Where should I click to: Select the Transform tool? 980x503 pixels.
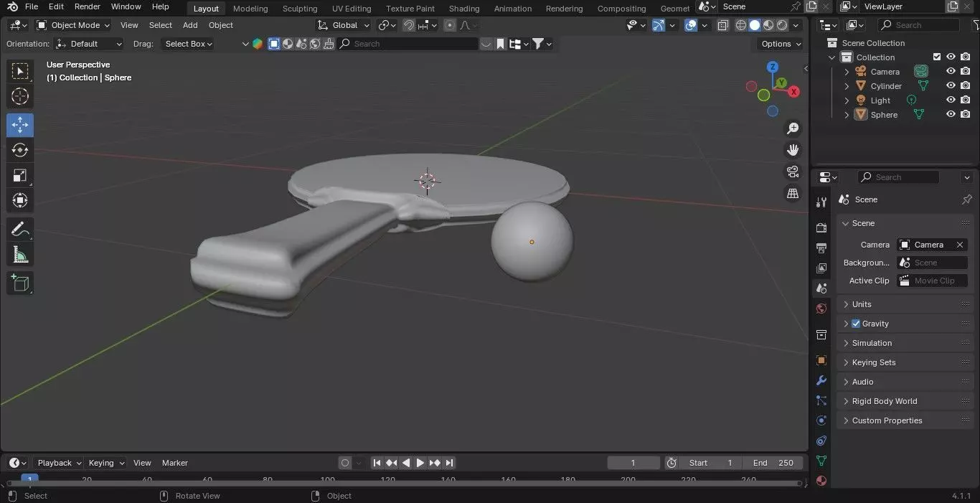(x=20, y=200)
